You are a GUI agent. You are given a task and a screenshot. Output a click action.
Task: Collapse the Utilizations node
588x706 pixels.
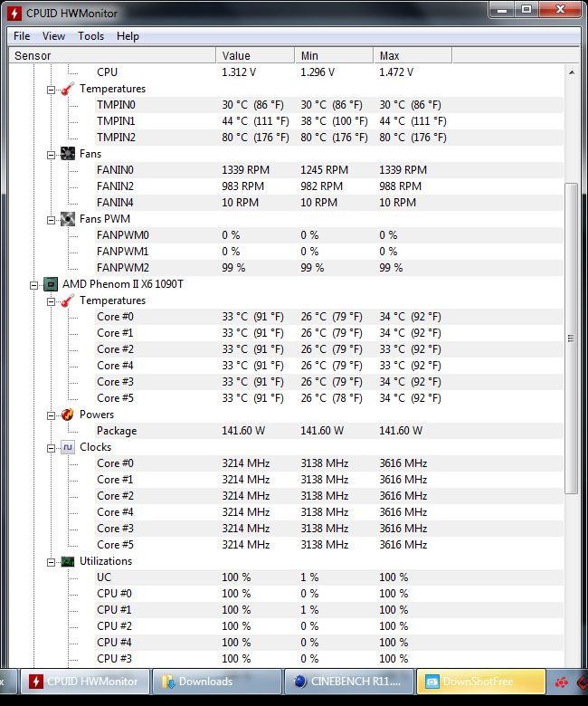point(51,562)
